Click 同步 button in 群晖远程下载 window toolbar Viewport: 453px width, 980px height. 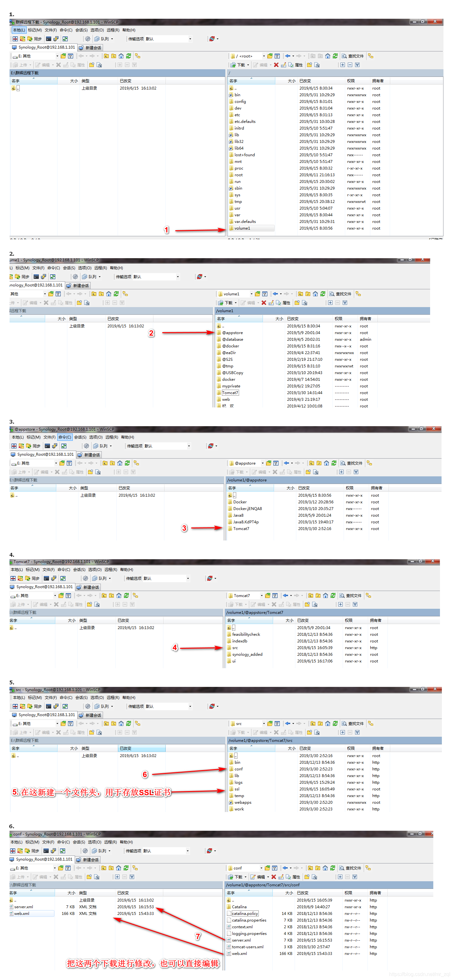(34, 39)
